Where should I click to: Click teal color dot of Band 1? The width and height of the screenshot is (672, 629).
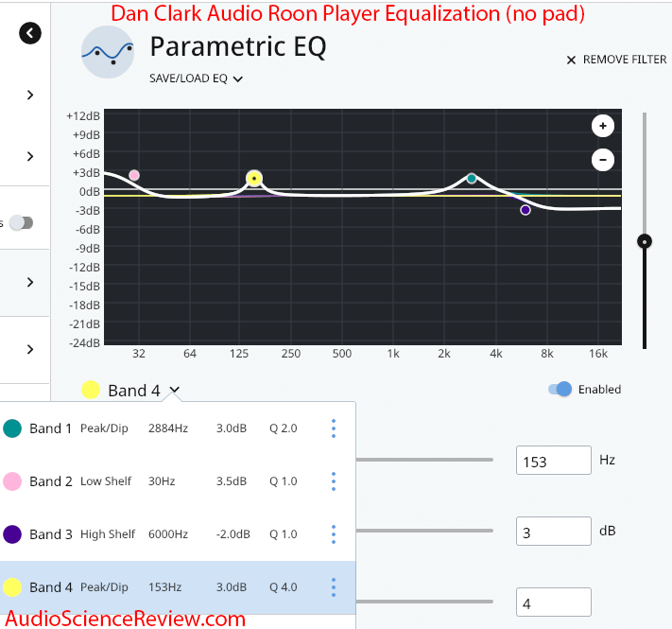(x=12, y=428)
